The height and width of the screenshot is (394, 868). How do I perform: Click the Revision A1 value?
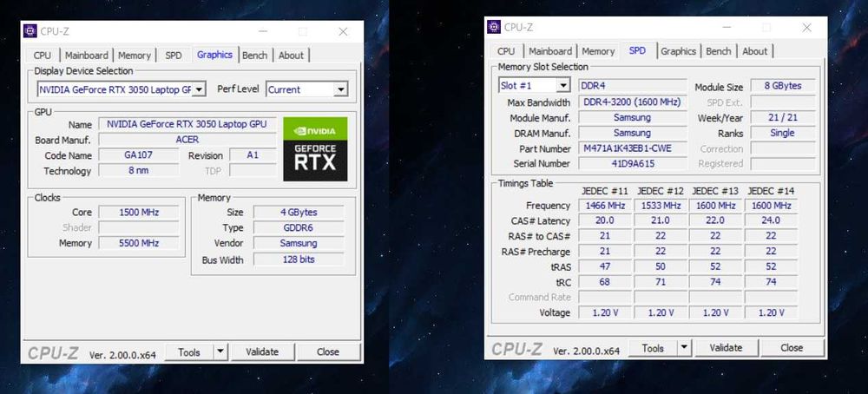(253, 155)
